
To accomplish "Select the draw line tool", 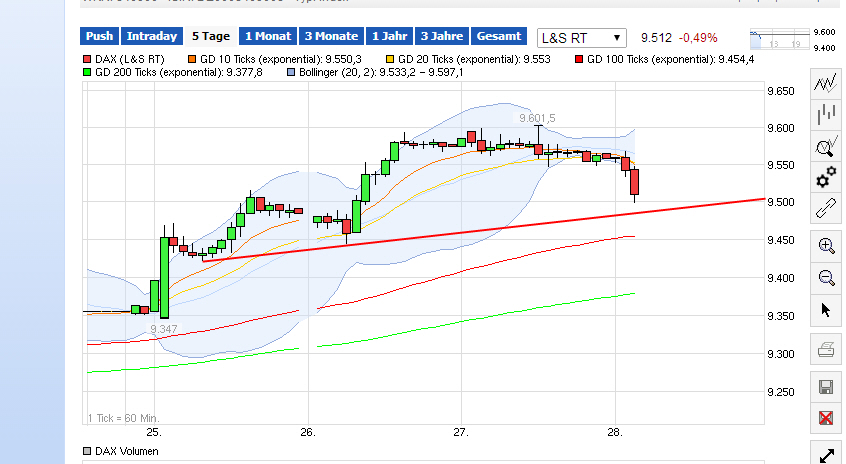I will click(825, 208).
